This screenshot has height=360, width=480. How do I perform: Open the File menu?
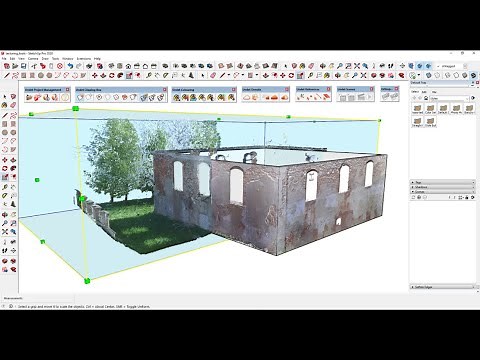[x=4, y=59]
